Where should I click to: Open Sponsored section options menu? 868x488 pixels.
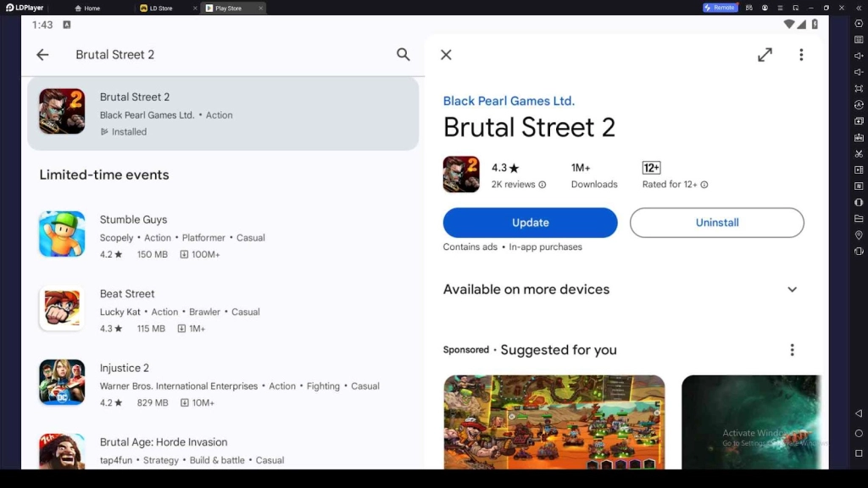tap(793, 350)
